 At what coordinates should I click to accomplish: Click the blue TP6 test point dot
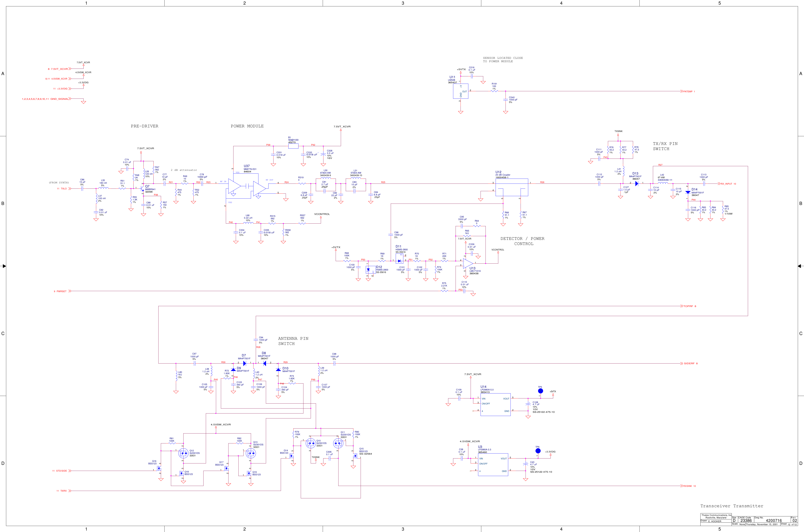tap(538, 451)
